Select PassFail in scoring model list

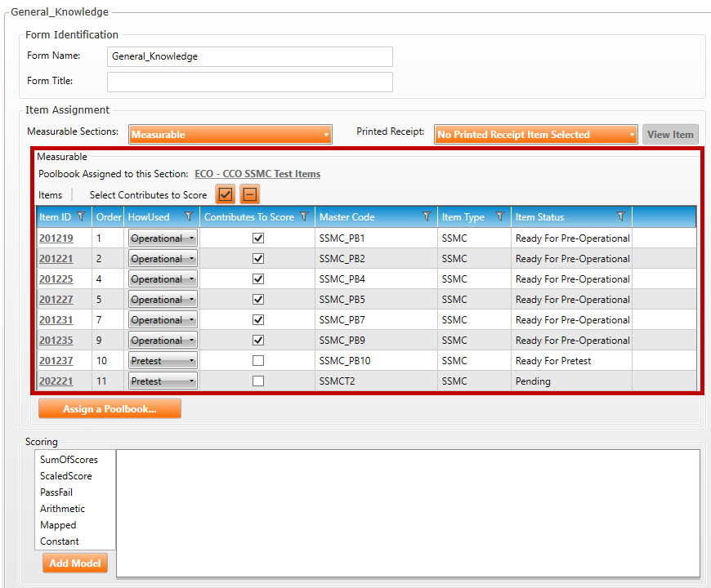(x=56, y=492)
